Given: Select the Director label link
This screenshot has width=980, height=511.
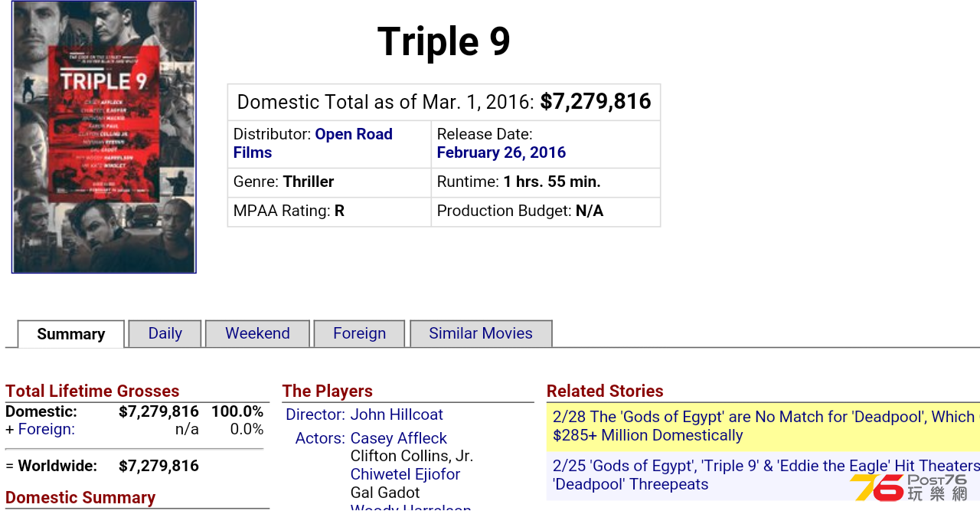Looking at the screenshot, I should tap(315, 414).
